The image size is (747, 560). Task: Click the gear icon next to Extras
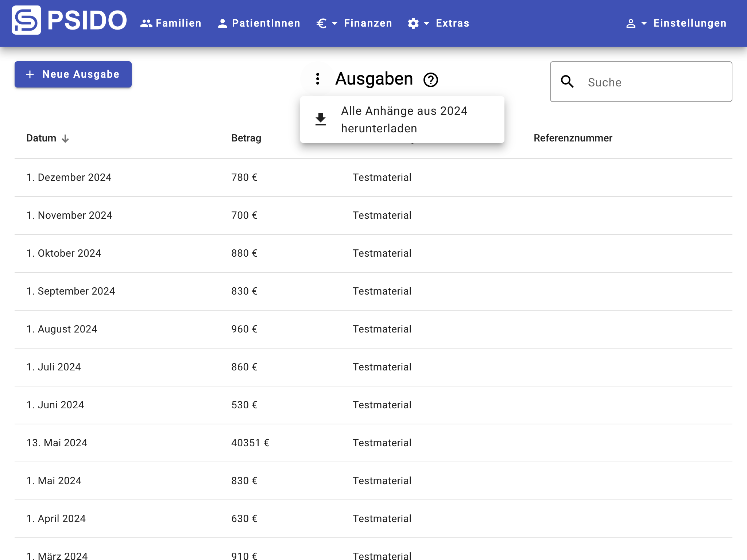tap(413, 24)
